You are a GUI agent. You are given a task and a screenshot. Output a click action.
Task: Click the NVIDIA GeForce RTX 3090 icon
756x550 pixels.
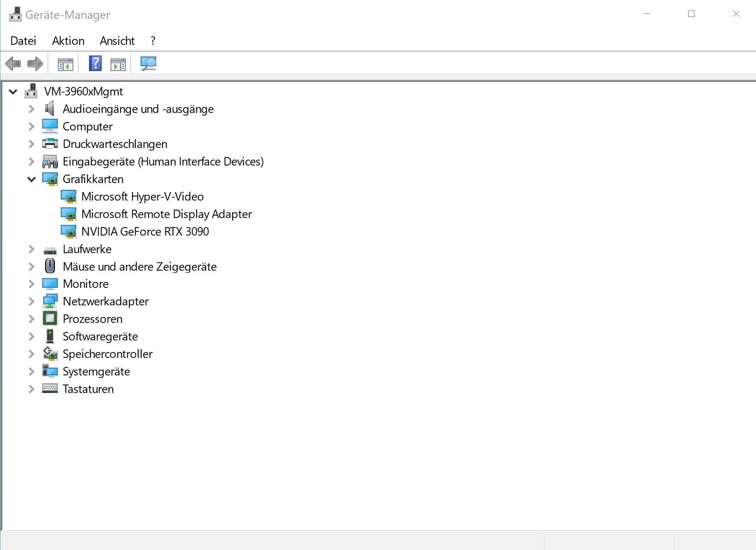coord(69,232)
